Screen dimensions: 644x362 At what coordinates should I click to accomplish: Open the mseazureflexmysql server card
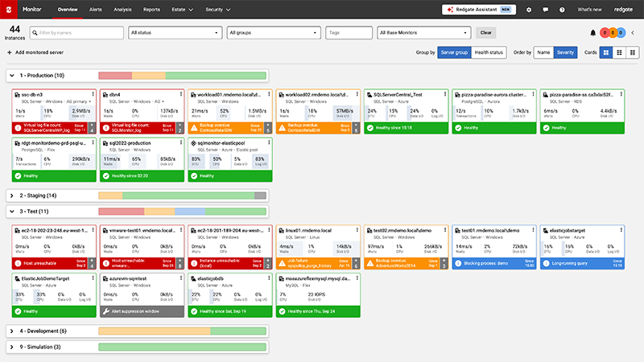tap(318, 295)
